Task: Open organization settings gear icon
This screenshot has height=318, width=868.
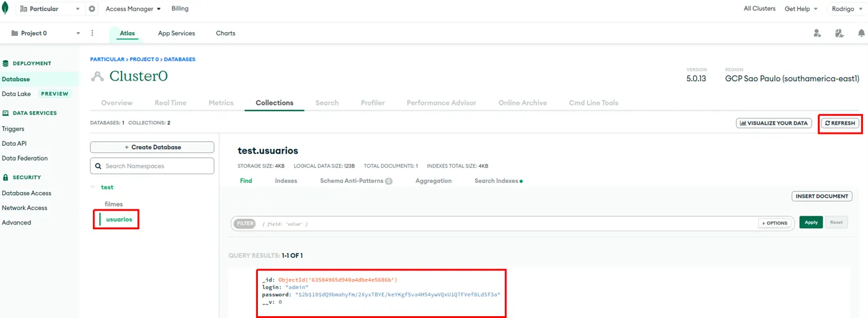Action: (x=92, y=9)
